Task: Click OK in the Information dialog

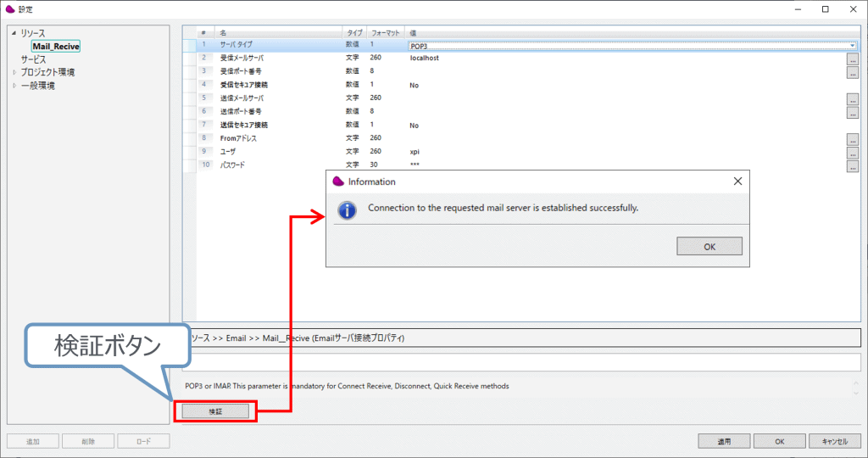Action: (709, 246)
